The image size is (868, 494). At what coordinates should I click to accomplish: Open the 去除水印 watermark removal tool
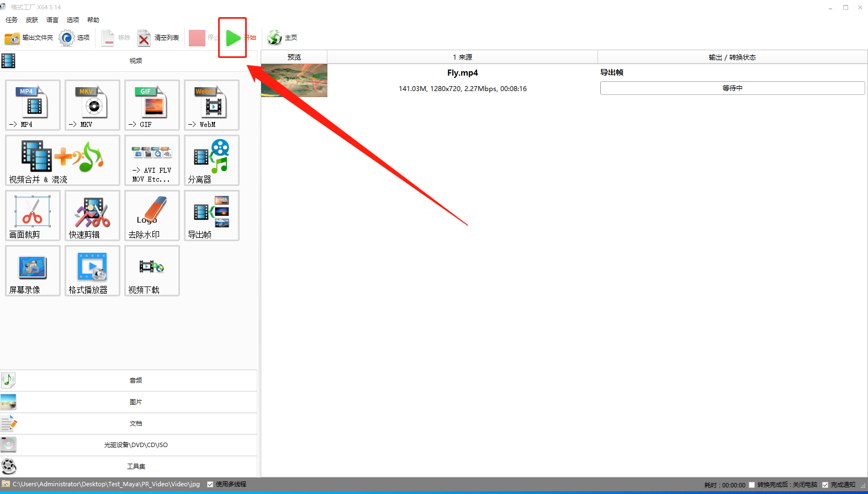152,215
